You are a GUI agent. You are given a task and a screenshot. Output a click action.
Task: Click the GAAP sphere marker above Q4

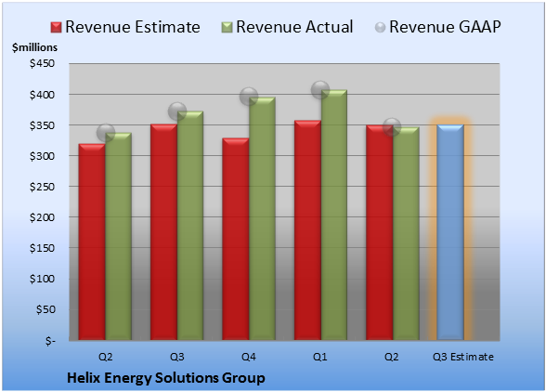[249, 97]
